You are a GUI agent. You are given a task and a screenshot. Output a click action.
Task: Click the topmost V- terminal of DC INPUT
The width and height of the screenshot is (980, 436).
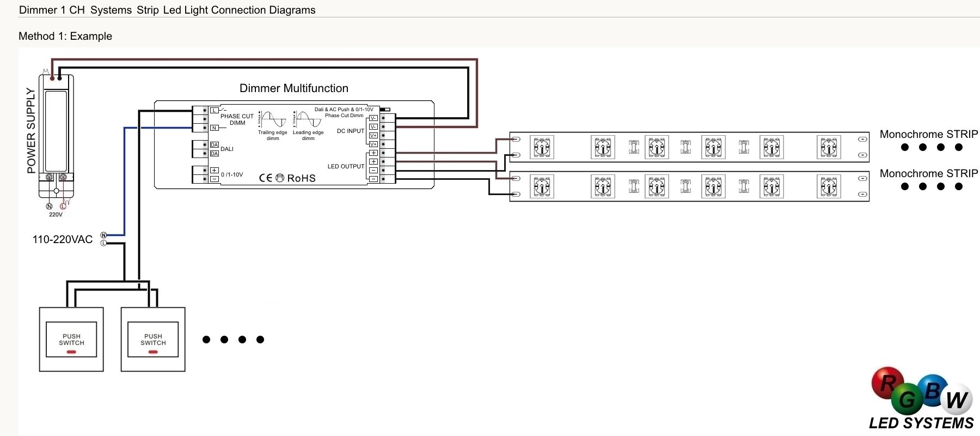pyautogui.click(x=373, y=118)
